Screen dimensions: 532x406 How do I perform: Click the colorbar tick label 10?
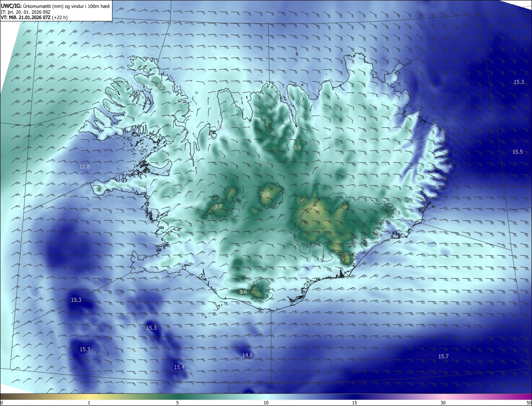tap(266, 403)
